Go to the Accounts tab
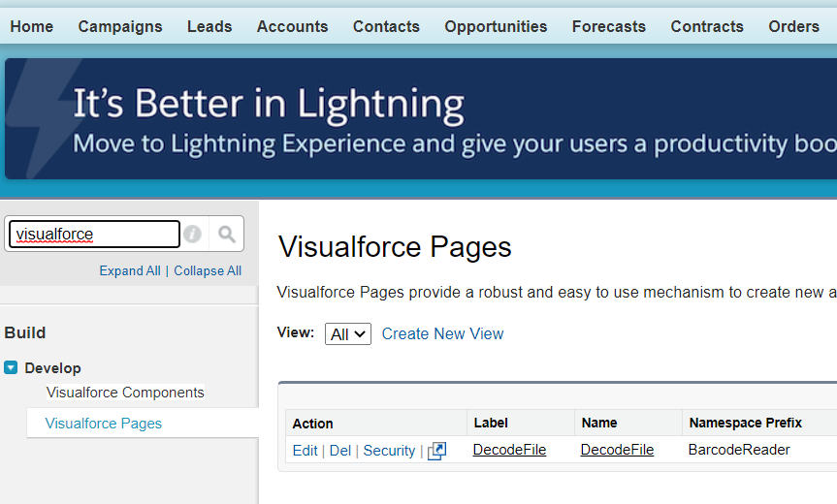Viewport: 837px width, 504px height. [292, 26]
